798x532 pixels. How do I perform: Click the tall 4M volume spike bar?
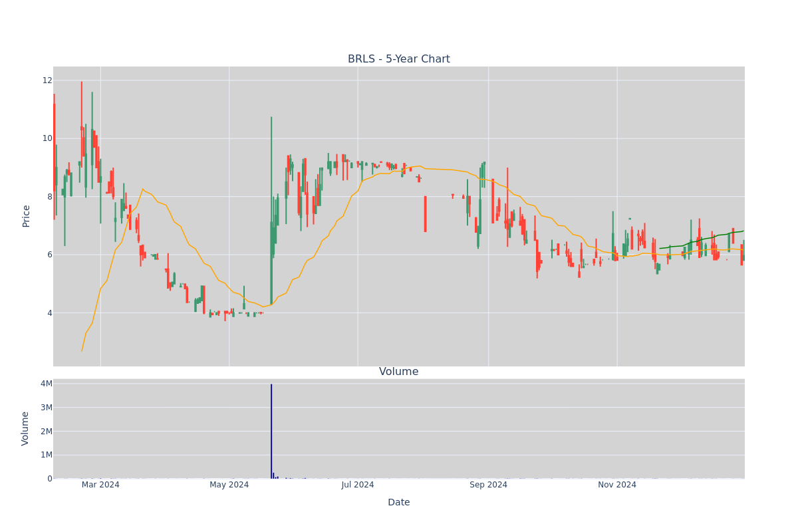pyautogui.click(x=271, y=431)
